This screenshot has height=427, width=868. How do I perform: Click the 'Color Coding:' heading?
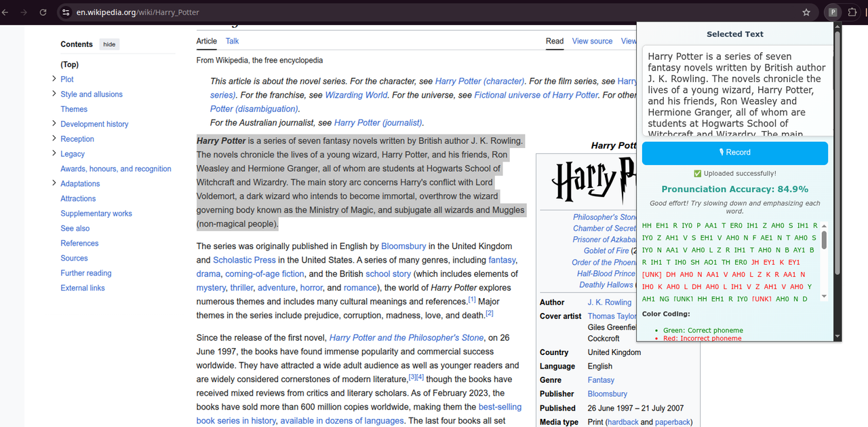coord(666,314)
